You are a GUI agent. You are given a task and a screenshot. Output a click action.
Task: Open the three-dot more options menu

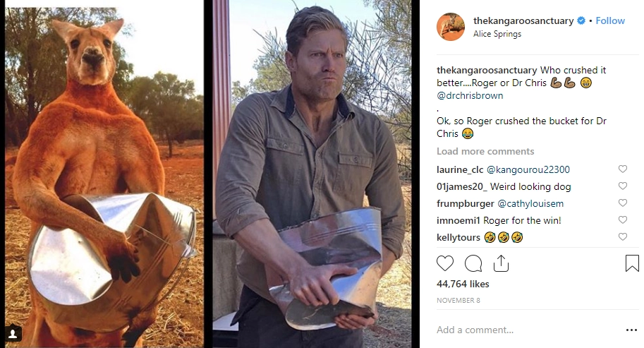pos(631,330)
